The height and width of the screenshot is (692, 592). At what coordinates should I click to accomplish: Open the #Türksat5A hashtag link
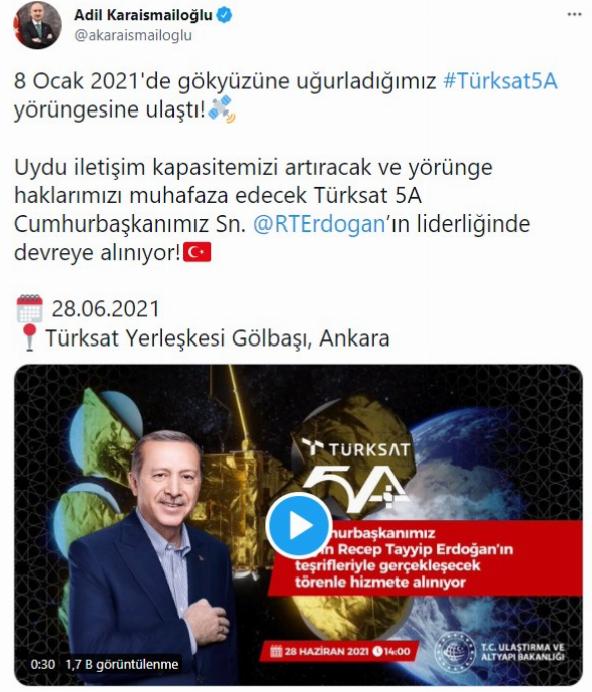[x=500, y=81]
